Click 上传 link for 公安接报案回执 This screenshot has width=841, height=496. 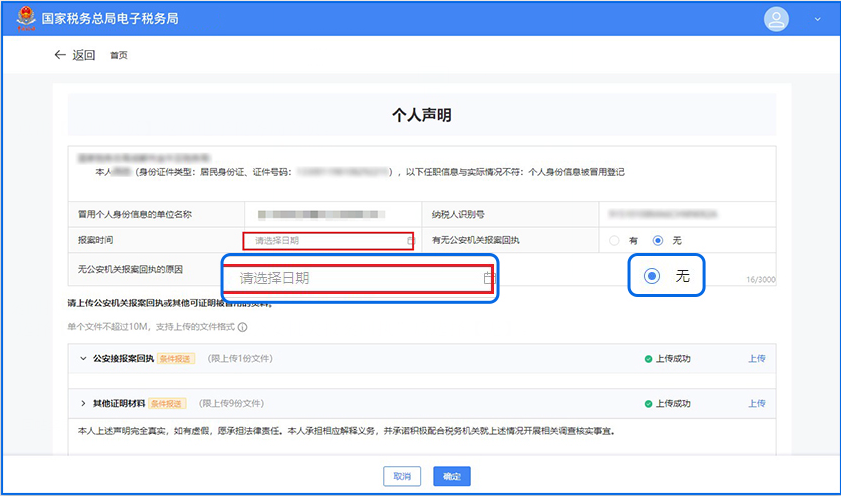tap(757, 358)
